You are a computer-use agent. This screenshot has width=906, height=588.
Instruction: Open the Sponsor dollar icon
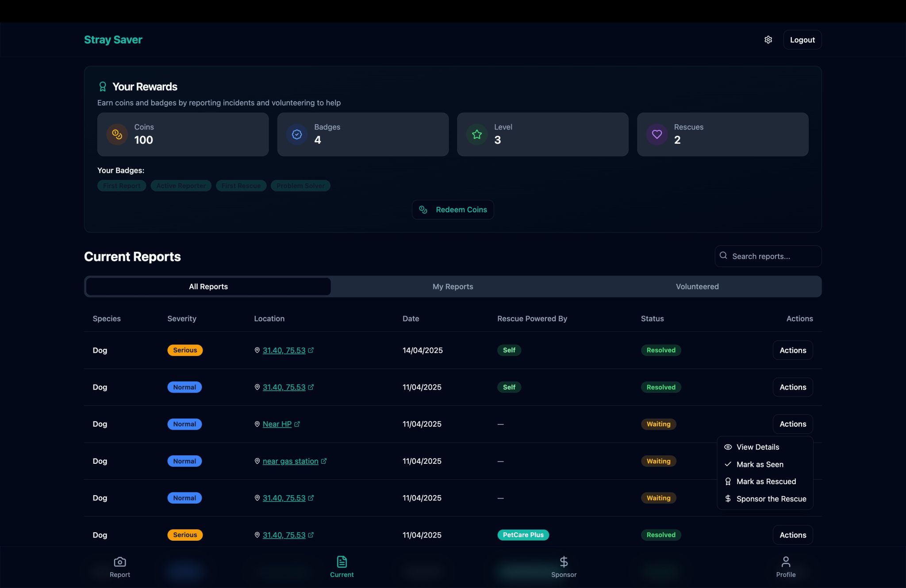(x=564, y=562)
